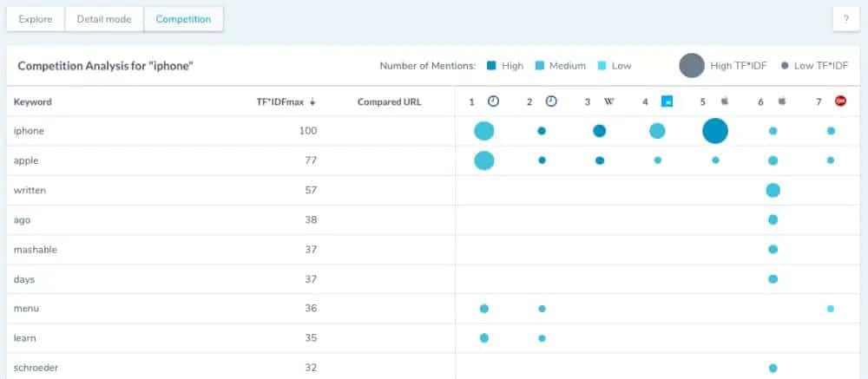Click the Keyword column header
The image size is (868, 379).
click(x=33, y=102)
